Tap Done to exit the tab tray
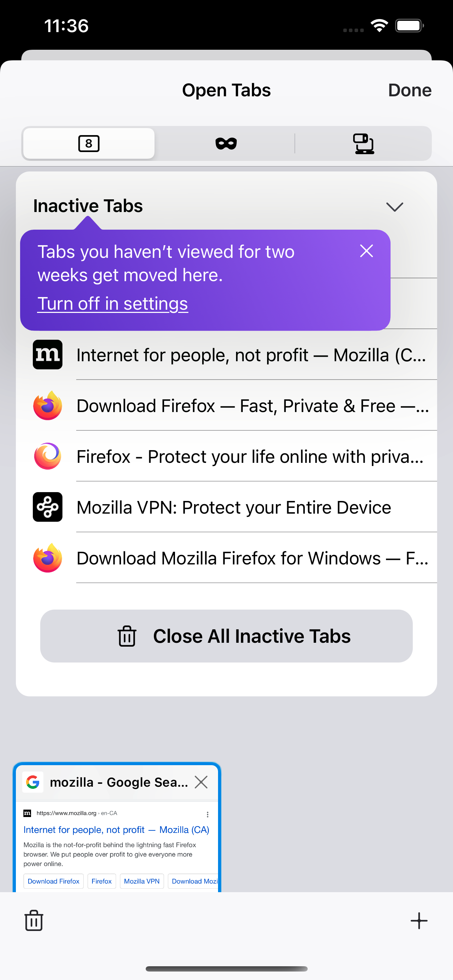 tap(409, 90)
